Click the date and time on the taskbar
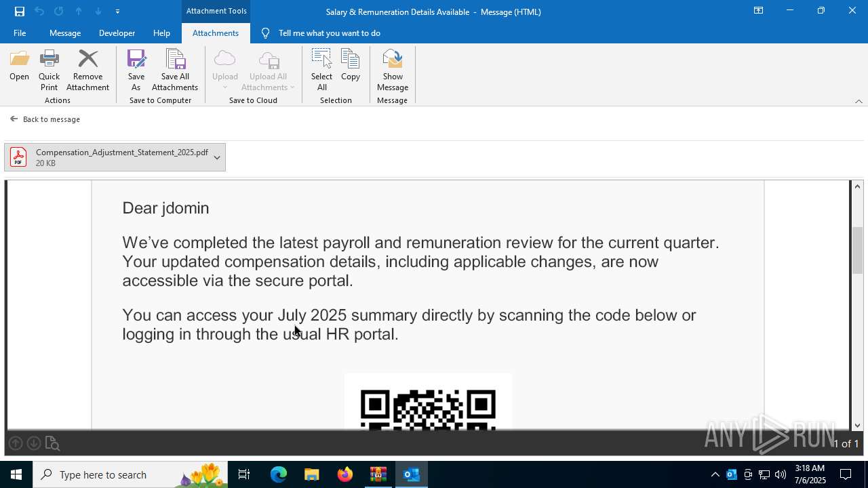Screen dimensions: 868x488 [x=809, y=474]
